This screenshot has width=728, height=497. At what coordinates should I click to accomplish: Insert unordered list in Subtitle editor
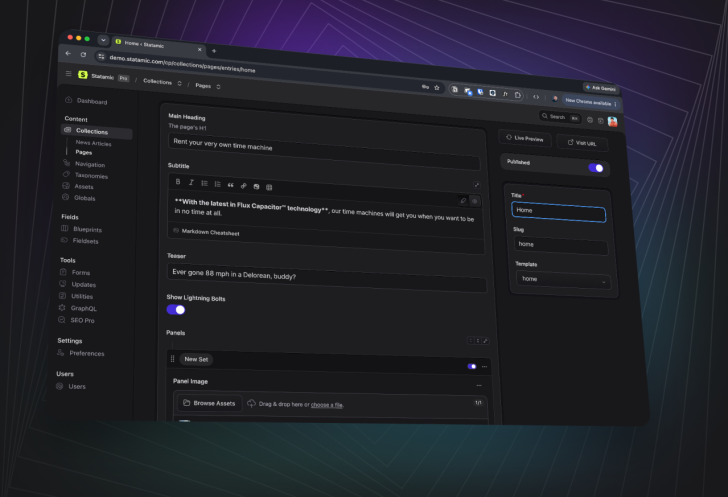tap(204, 183)
